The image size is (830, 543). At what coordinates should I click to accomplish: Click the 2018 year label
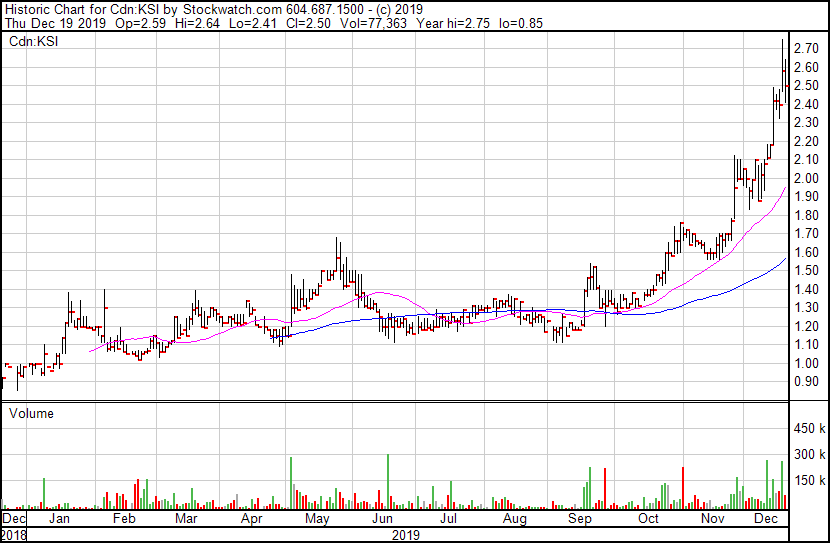pos(13,535)
